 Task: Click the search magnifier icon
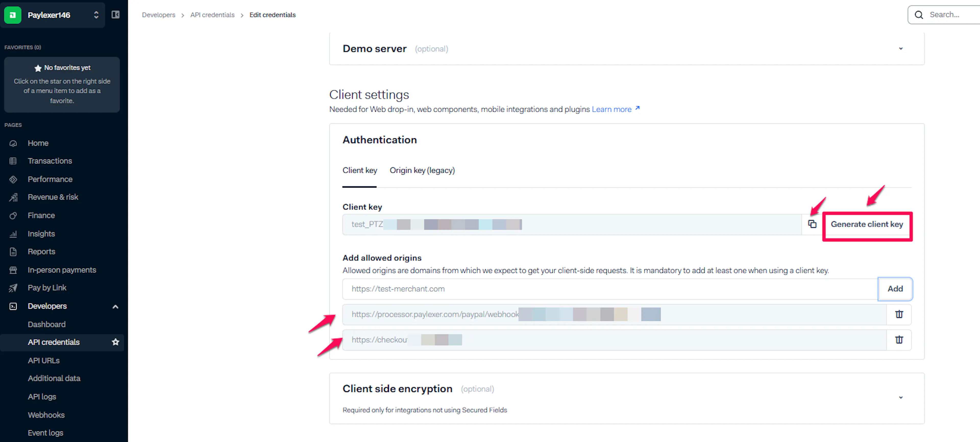919,15
